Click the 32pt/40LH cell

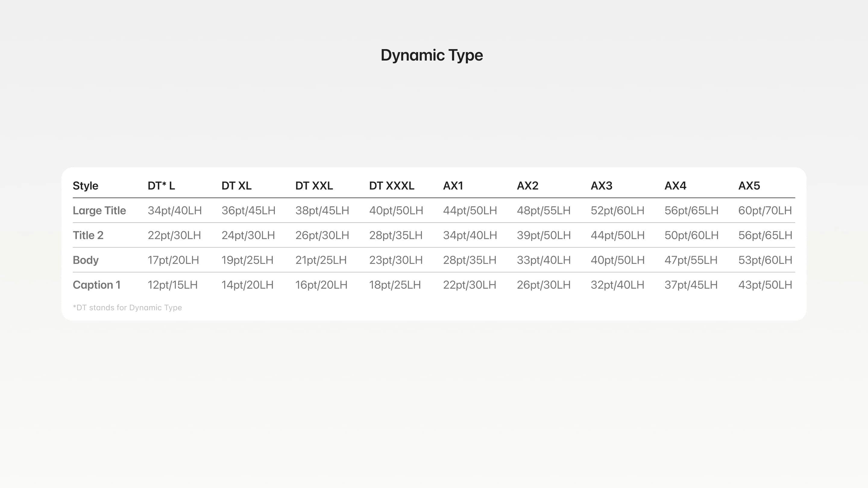(618, 285)
